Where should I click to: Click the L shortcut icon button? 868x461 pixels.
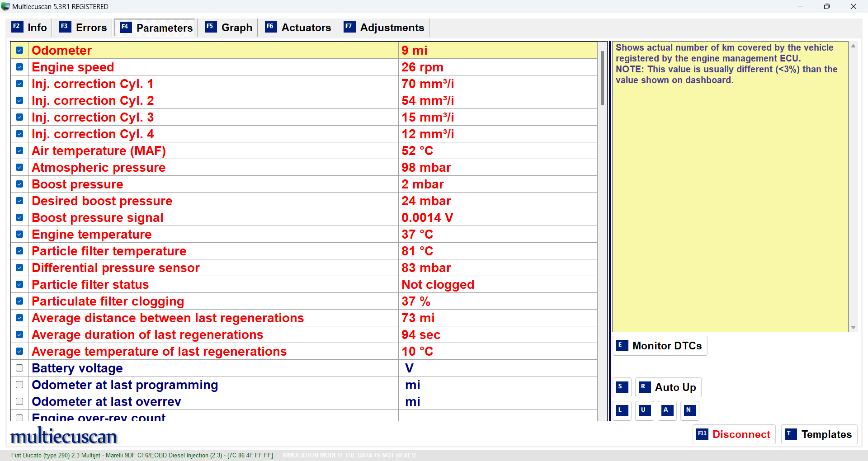(x=623, y=410)
